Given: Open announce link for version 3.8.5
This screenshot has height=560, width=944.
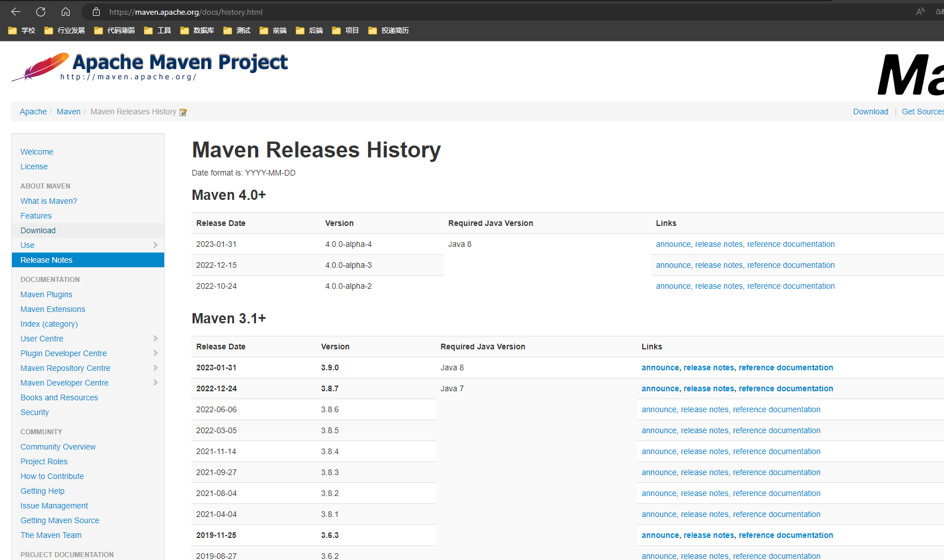Looking at the screenshot, I should (x=659, y=430).
